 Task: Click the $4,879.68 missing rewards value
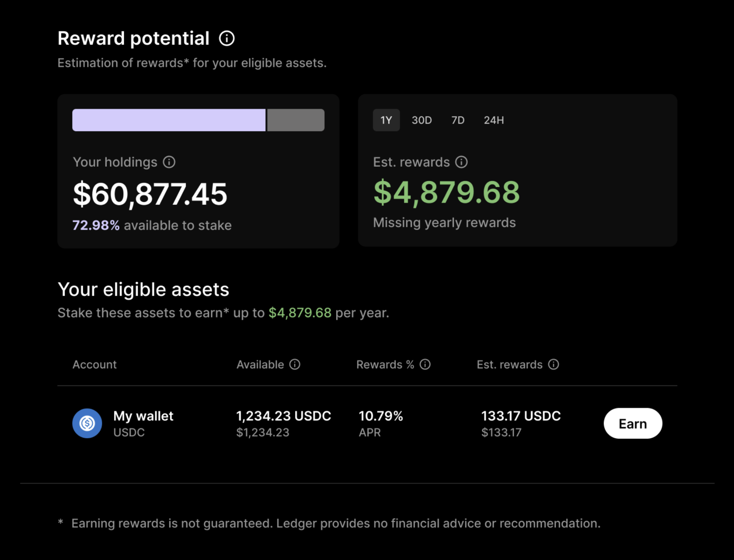click(x=446, y=192)
